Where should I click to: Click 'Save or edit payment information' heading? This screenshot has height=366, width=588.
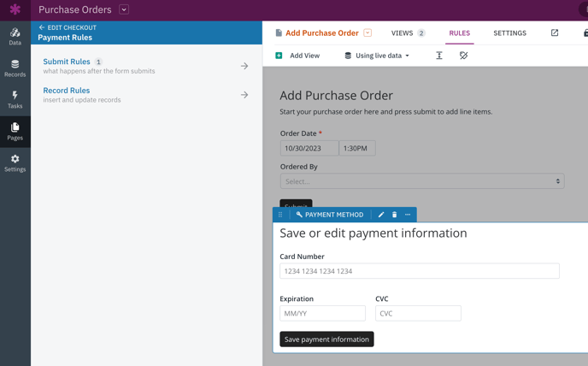[373, 233]
